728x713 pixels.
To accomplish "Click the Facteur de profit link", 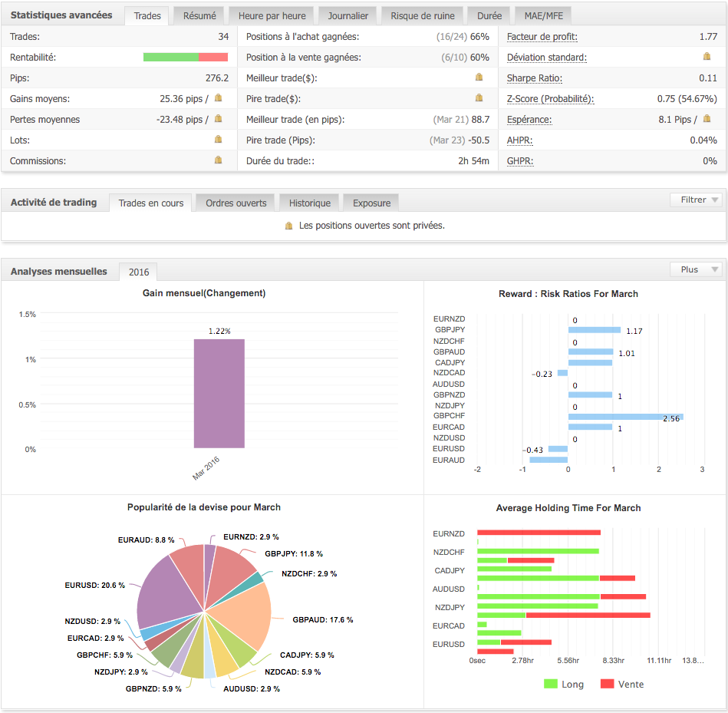I will point(542,36).
